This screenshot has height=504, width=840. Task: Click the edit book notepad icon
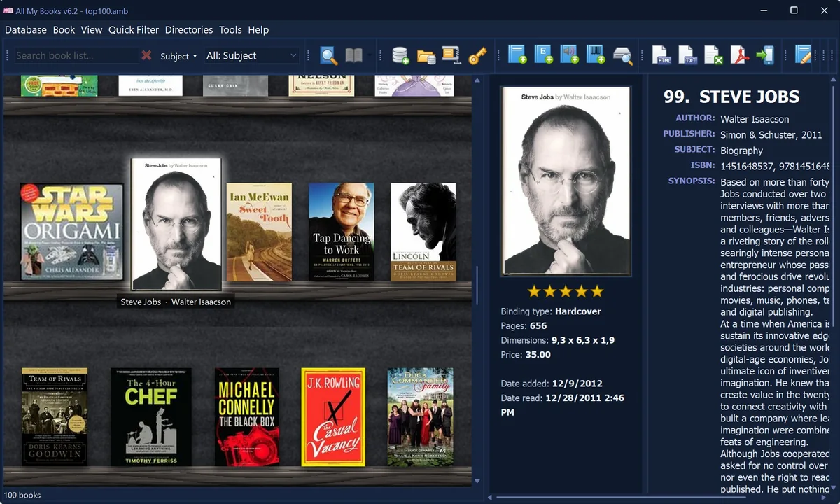tap(803, 55)
